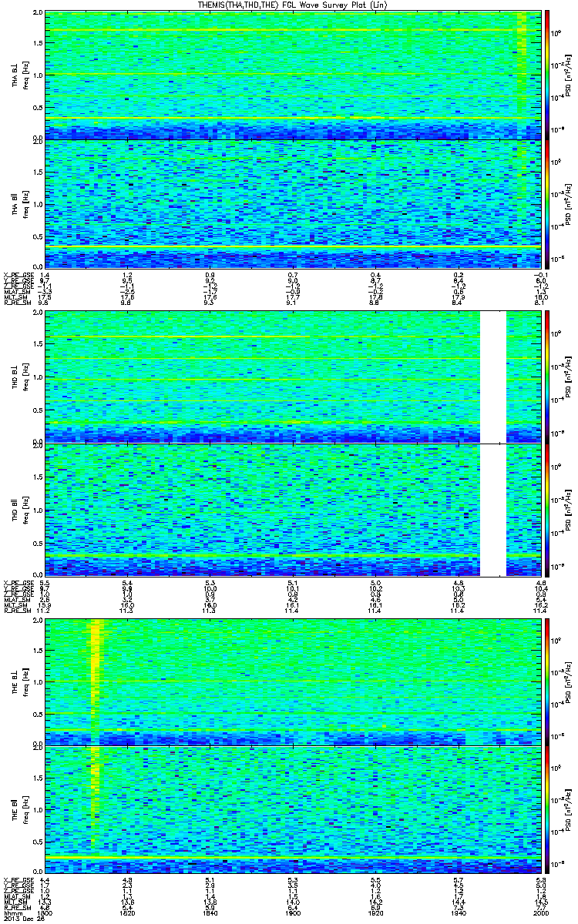Click the 1920 time tick label
The height and width of the screenshot is (924, 578).
point(375,912)
